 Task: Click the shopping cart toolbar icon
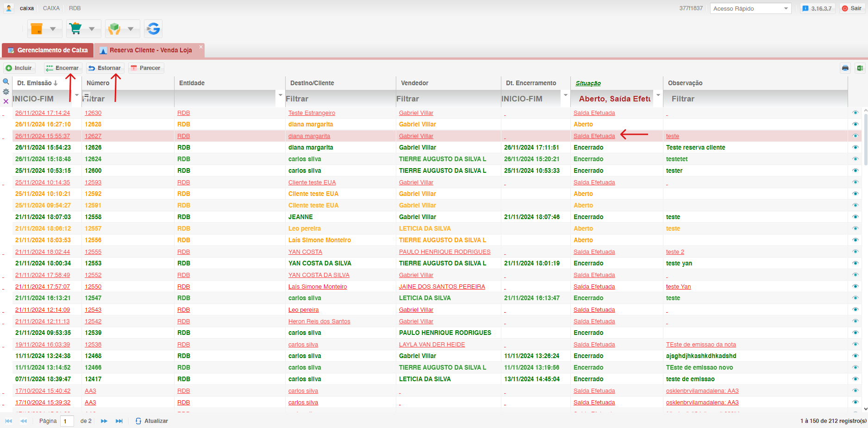click(x=75, y=29)
